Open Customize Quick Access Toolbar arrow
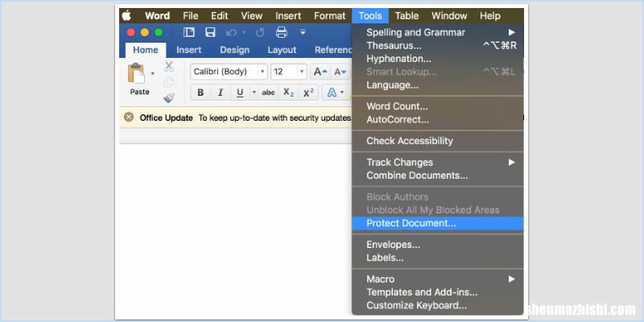This screenshot has width=644, height=322. 303,32
